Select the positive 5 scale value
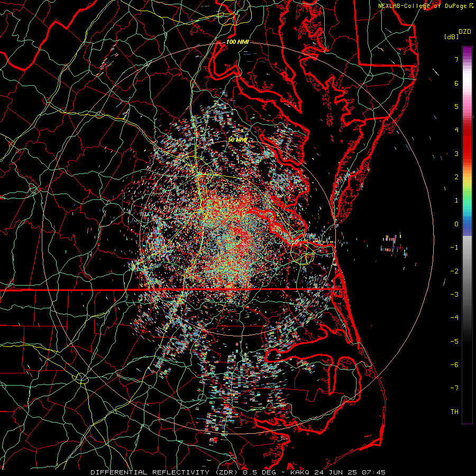Screen dimensions: 476x476 (456, 106)
